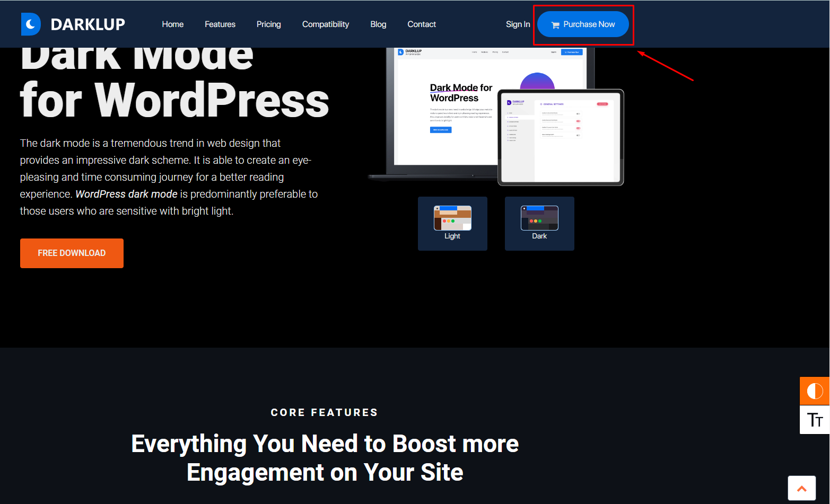This screenshot has width=830, height=504.
Task: Click the 'for WordPress' hero heading
Action: (174, 100)
